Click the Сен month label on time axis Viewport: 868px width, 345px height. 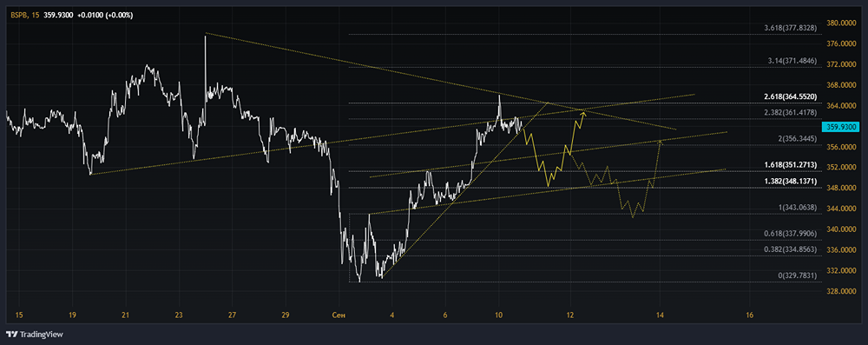click(339, 315)
